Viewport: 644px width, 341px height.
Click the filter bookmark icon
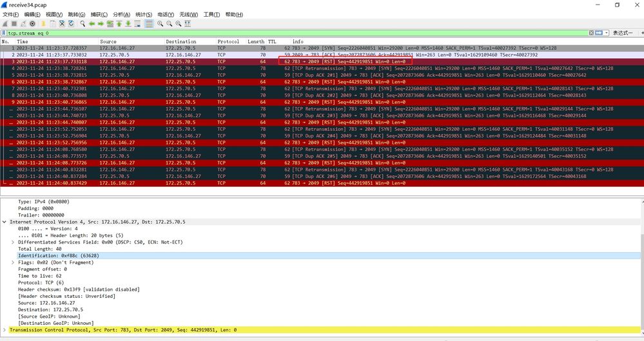pyautogui.click(x=4, y=33)
